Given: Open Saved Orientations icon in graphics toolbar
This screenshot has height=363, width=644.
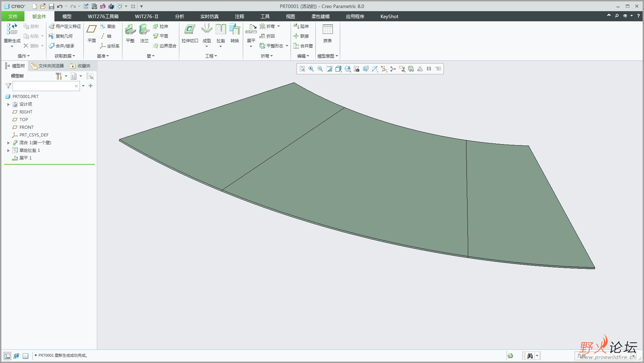Looking at the screenshot, I should coord(347,69).
